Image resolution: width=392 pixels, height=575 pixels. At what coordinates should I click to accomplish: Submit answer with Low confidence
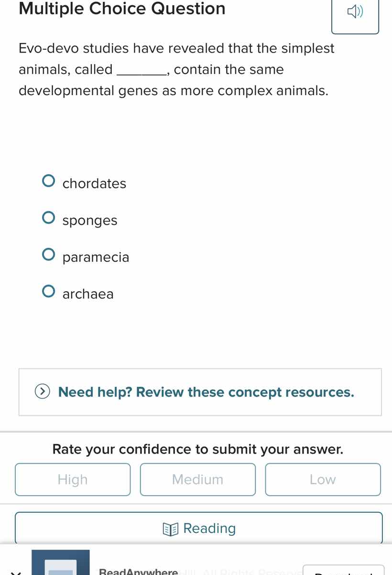[323, 479]
